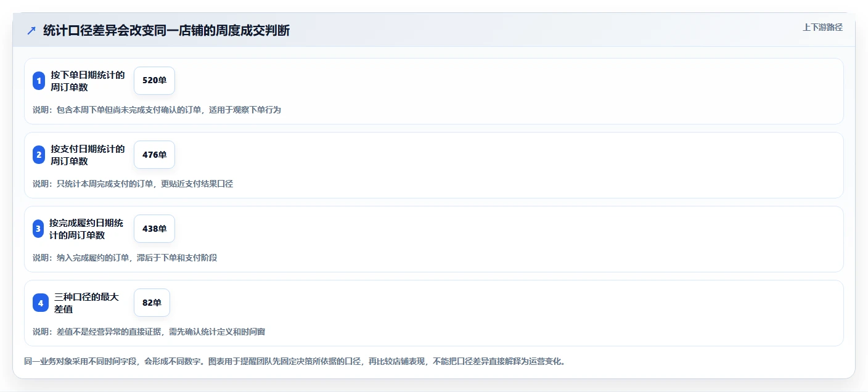Viewport: 868px width, 392px height.
Task: Click the arrow icon beside the title
Action: coord(31,31)
